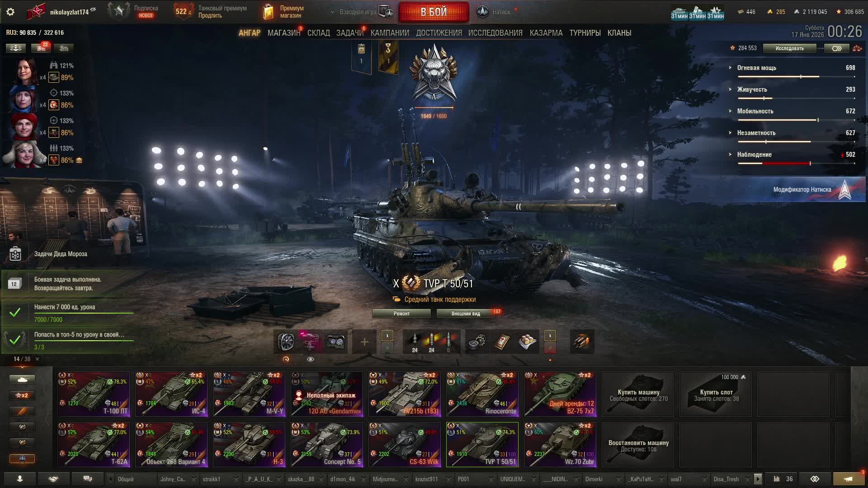Toggle the x2 bonus filter in carousel

pyautogui.click(x=22, y=395)
